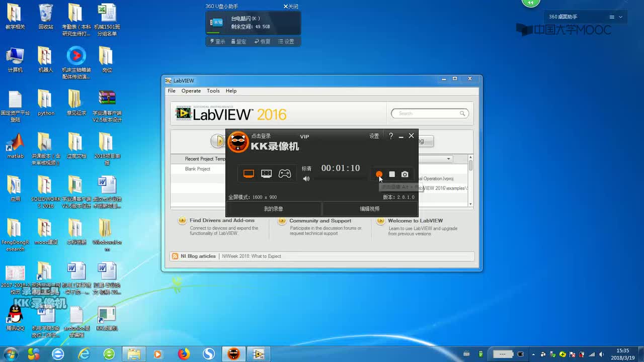This screenshot has height=362, width=644.
Task: Open the LabVIEW Tools menu
Action: click(x=213, y=91)
